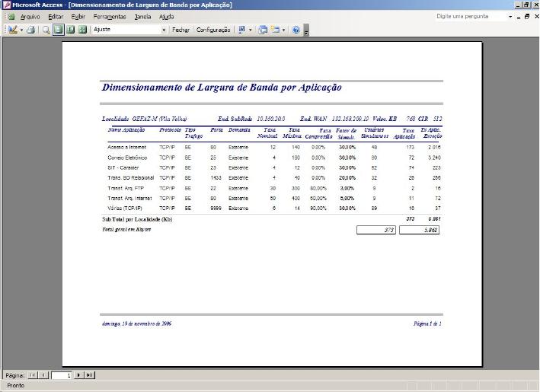Screen dimensions: 540x392
Task: Go to last page navigation button
Action: [x=90, y=375]
